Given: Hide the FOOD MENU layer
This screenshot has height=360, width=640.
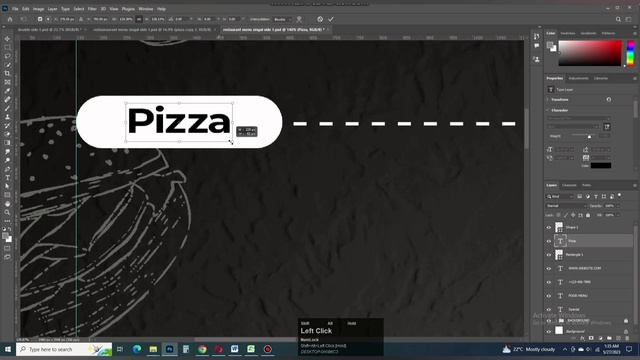Looking at the screenshot, I should 549,296.
